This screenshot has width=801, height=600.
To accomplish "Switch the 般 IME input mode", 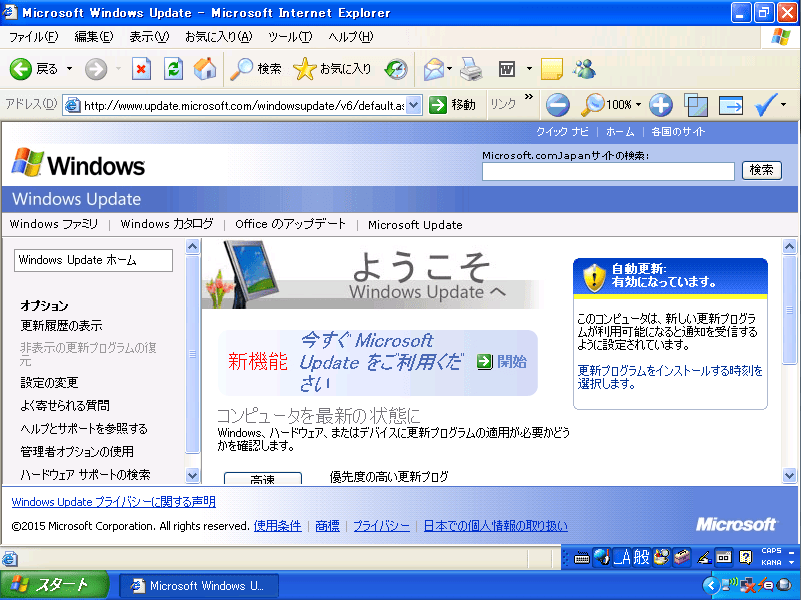I will point(640,556).
